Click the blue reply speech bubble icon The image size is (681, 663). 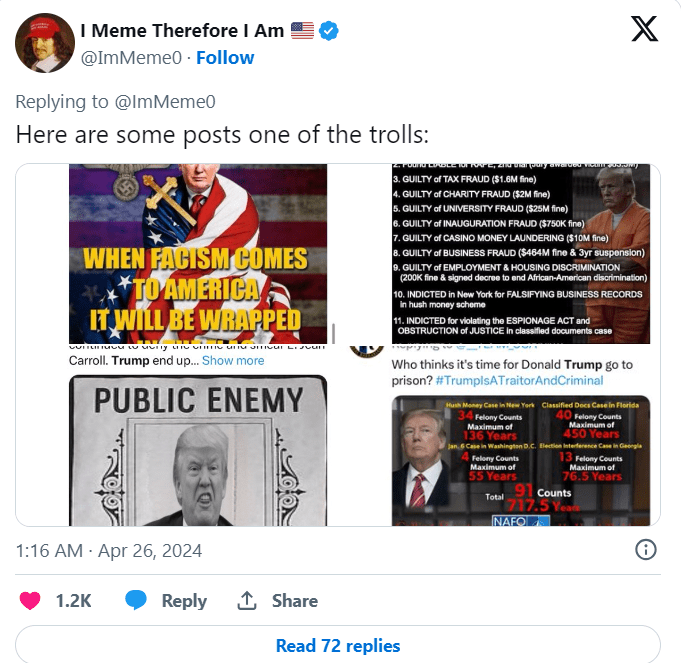(x=136, y=600)
